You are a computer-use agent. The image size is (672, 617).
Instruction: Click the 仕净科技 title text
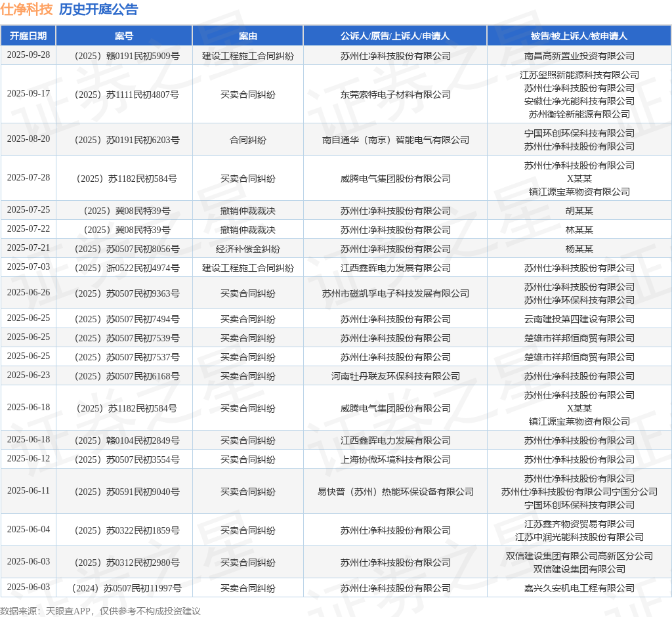click(26, 9)
